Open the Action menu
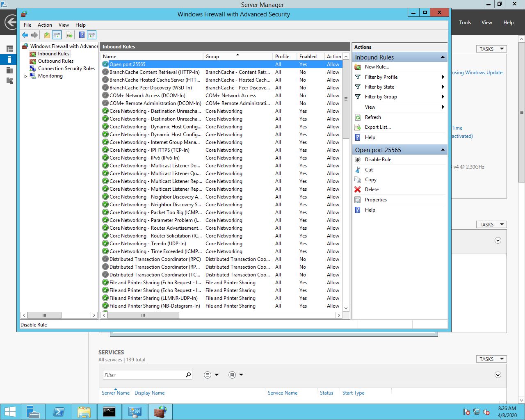 (x=45, y=25)
